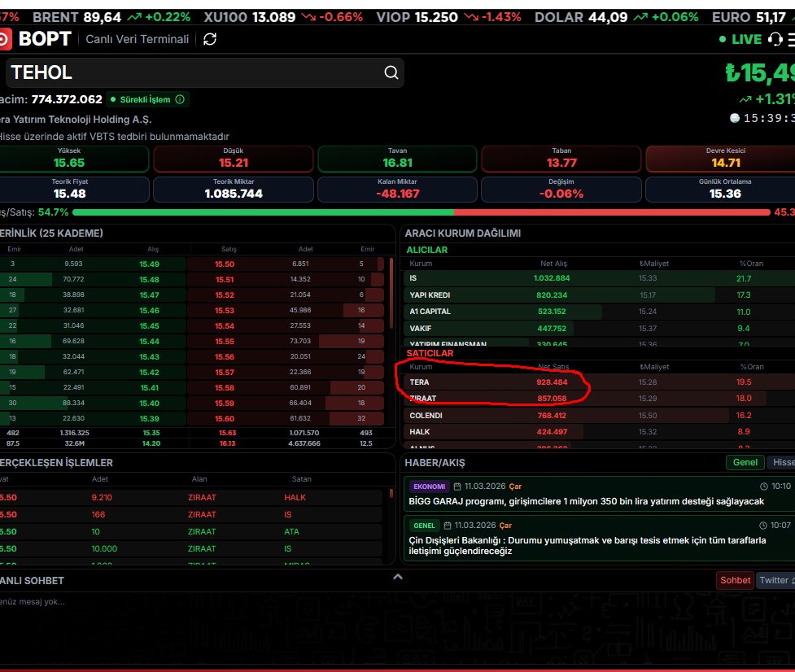Click the XU100 13.089 ticker item
The width and height of the screenshot is (795, 672).
point(283,17)
